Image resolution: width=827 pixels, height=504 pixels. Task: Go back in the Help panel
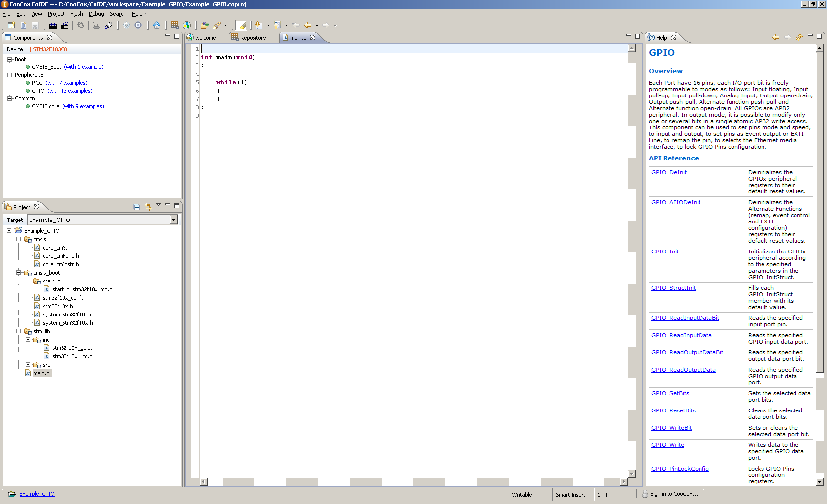tap(776, 37)
